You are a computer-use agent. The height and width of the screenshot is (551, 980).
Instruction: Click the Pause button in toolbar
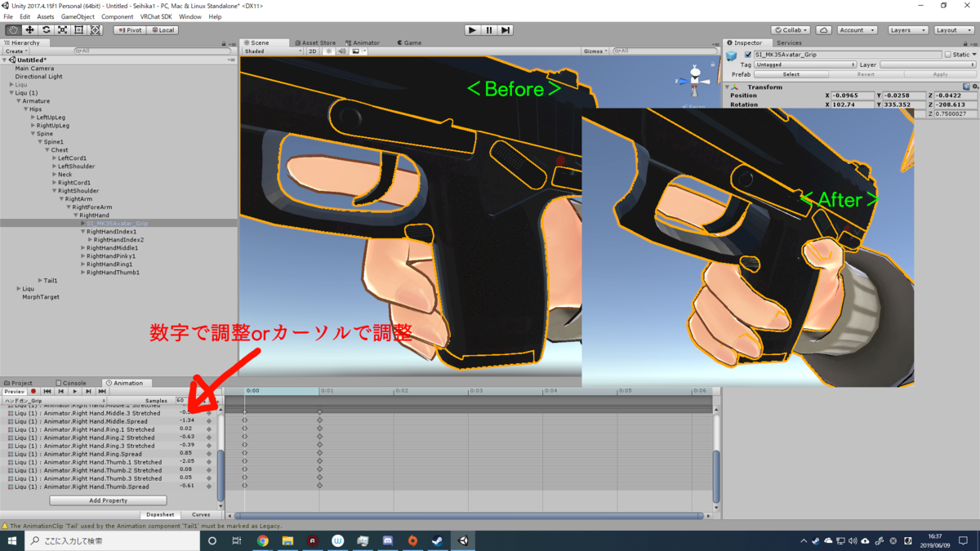(489, 30)
